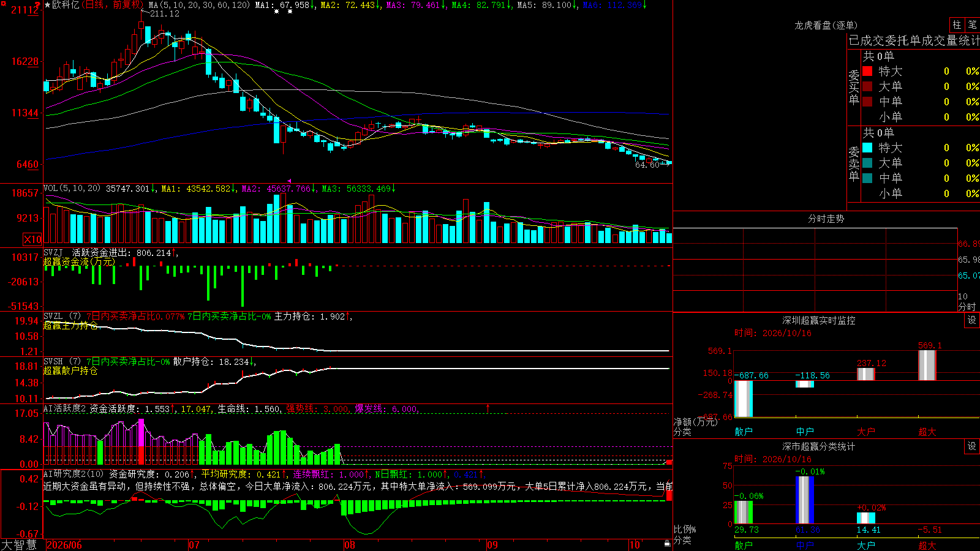Switch 龙虎看盘 to 笔 view
Viewport: 980px width, 551px height.
(972, 24)
